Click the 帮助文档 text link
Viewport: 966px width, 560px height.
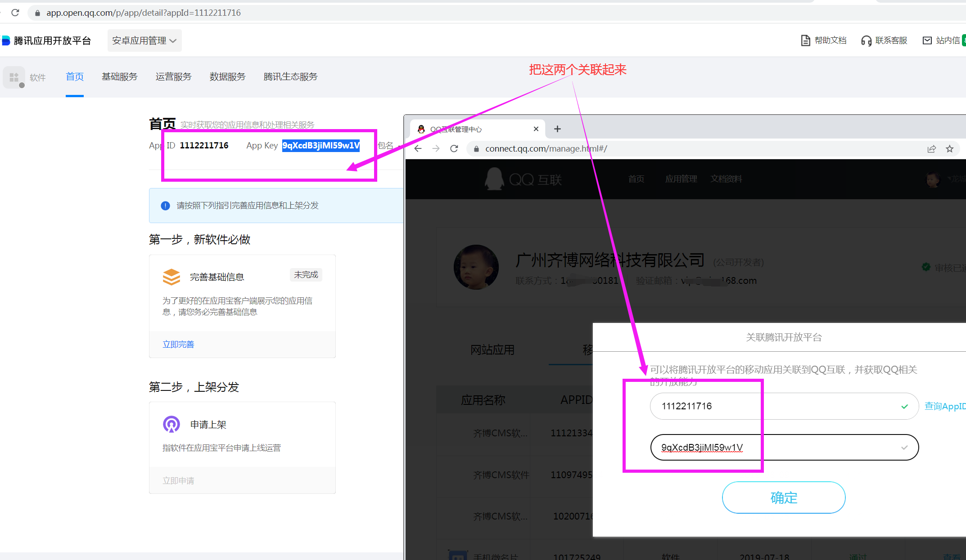[x=831, y=40]
